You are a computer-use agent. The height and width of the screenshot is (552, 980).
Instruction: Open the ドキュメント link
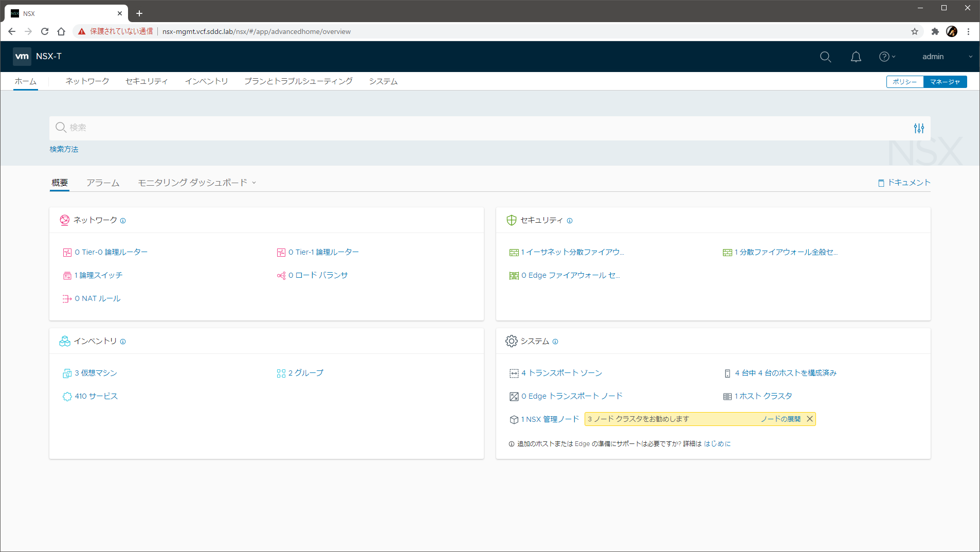tap(904, 183)
